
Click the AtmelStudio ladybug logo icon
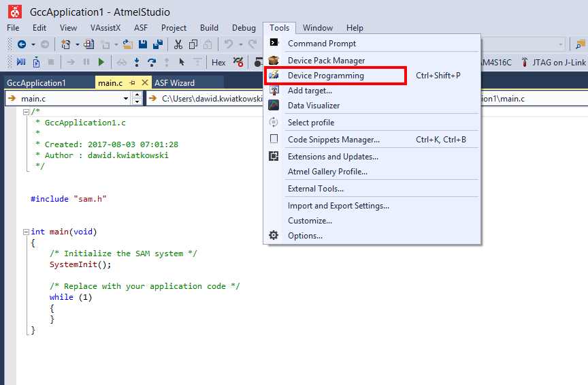[15, 12]
